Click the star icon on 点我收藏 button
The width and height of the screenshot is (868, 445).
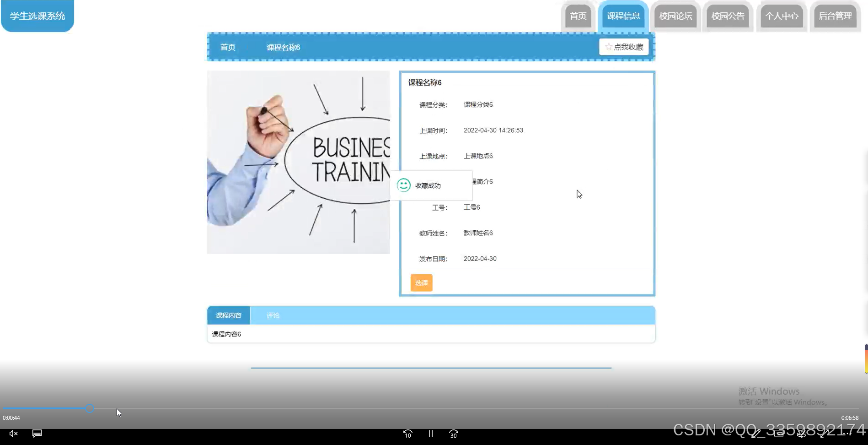point(609,46)
